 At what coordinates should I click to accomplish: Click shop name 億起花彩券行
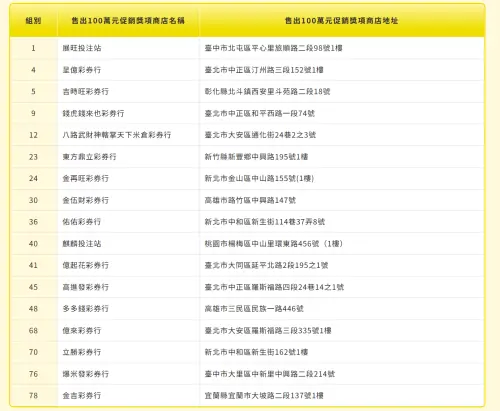tap(86, 265)
